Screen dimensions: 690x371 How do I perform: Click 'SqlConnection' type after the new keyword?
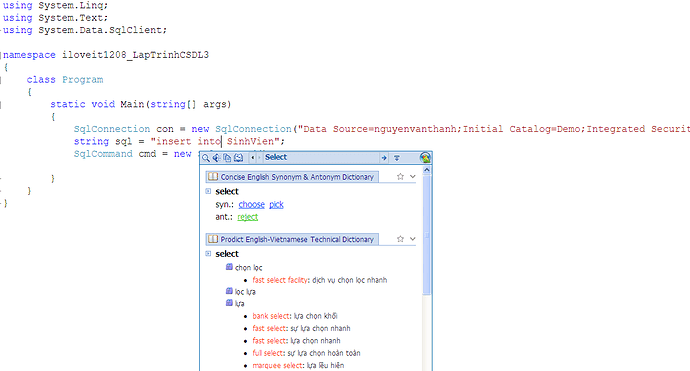pyautogui.click(x=253, y=129)
